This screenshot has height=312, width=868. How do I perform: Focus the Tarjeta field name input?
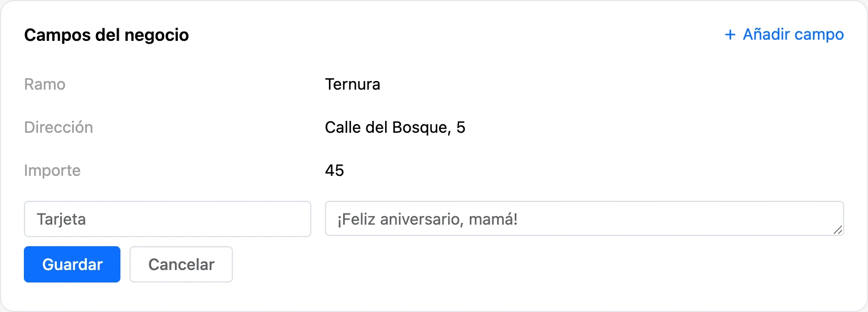point(168,219)
